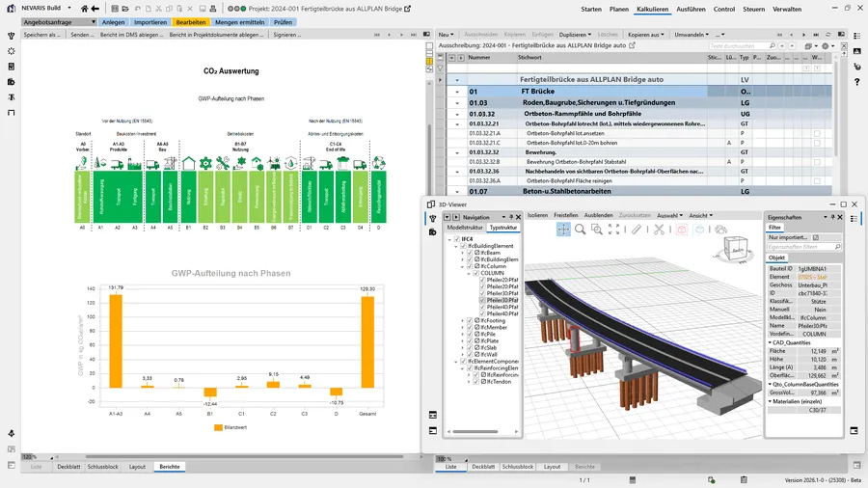Click the Importieren button

tap(150, 22)
